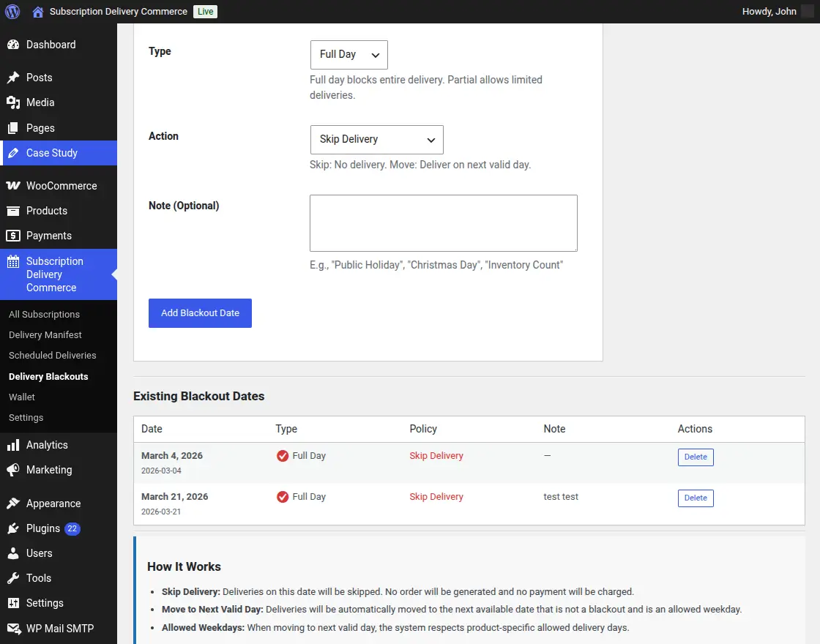Click the user avatar next to Howdy, John

[x=808, y=12]
